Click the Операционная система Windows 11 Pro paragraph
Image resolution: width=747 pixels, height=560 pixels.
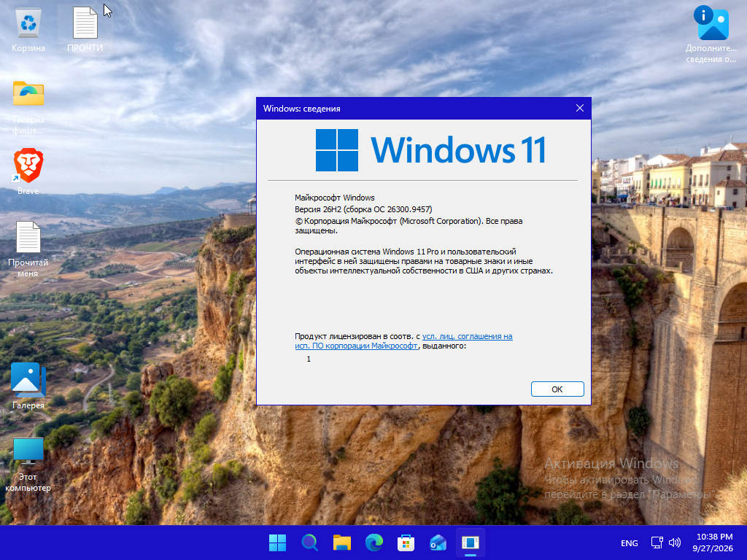424,261
